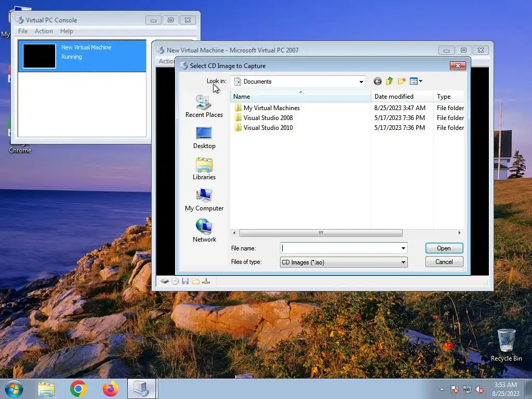532x399 pixels.
Task: Expand the File name history dropdown arrow
Action: 403,248
